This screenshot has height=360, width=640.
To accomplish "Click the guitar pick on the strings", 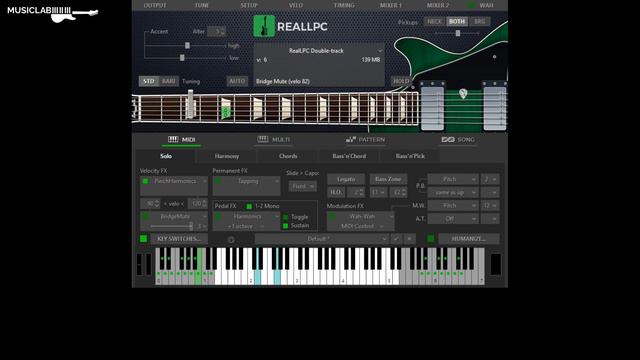I will 463,93.
